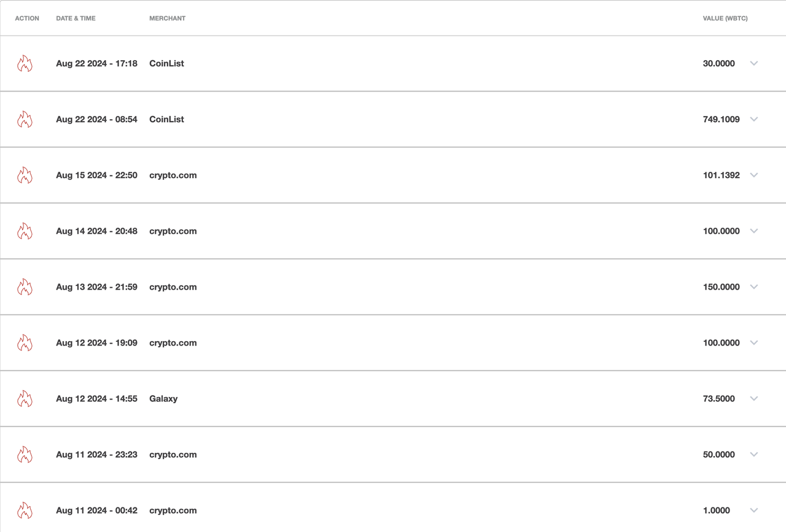Click burn icon for CoinList 30.0000 row
This screenshot has height=532, width=786.
pyautogui.click(x=25, y=63)
